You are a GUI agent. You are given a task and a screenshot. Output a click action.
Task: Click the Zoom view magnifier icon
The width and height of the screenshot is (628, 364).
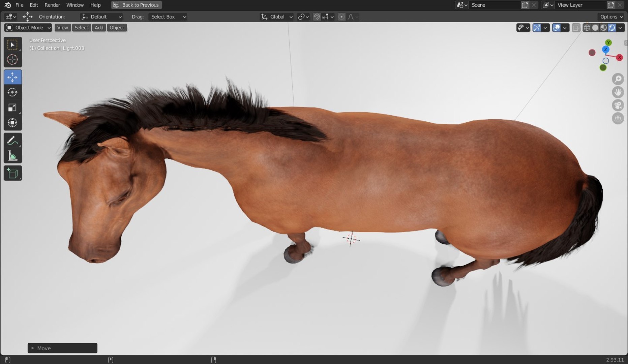(618, 79)
